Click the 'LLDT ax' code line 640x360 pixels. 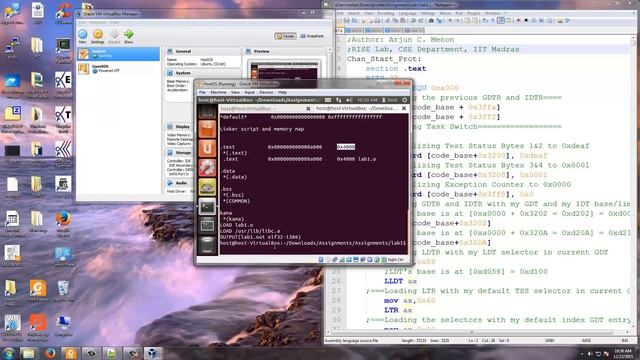tap(400, 281)
